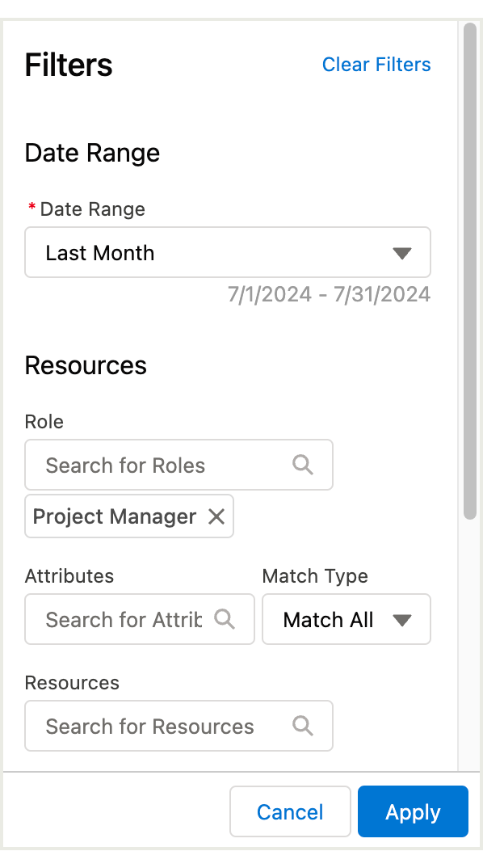Cancel the filter changes
The height and width of the screenshot is (868, 483).
click(290, 811)
